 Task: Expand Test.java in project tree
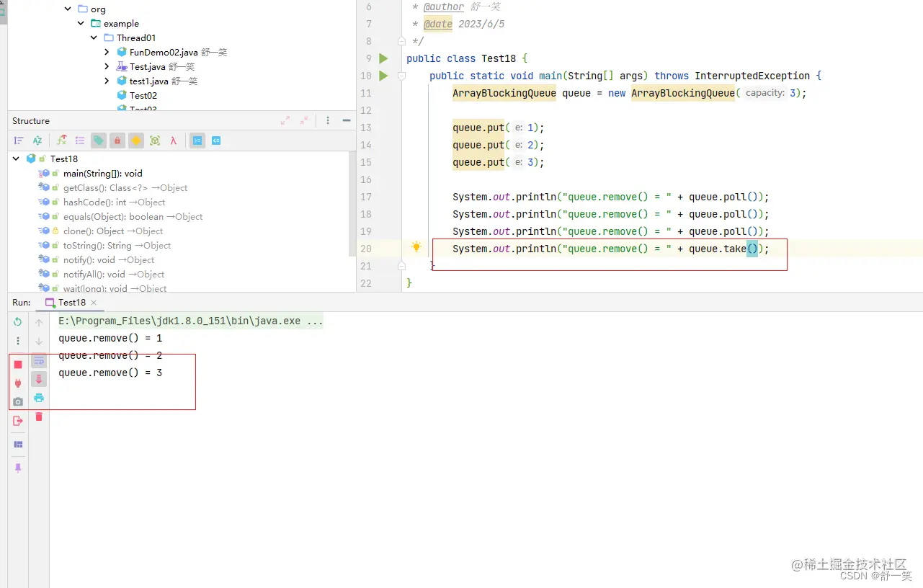tap(107, 66)
